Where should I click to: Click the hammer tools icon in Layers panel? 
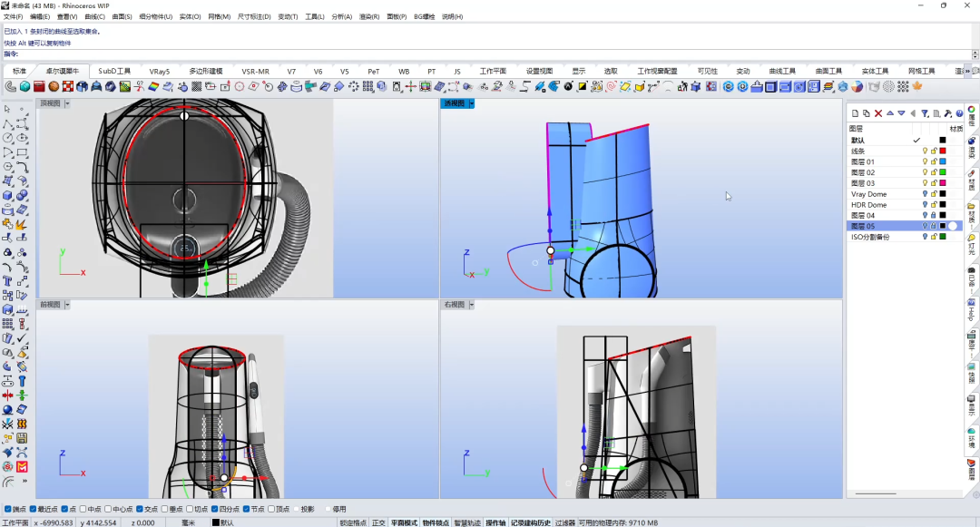pos(948,113)
